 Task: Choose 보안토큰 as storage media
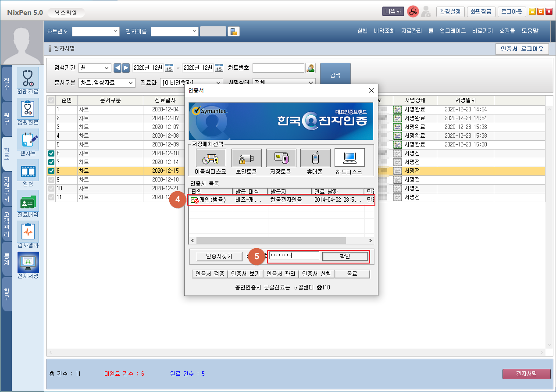[246, 158]
